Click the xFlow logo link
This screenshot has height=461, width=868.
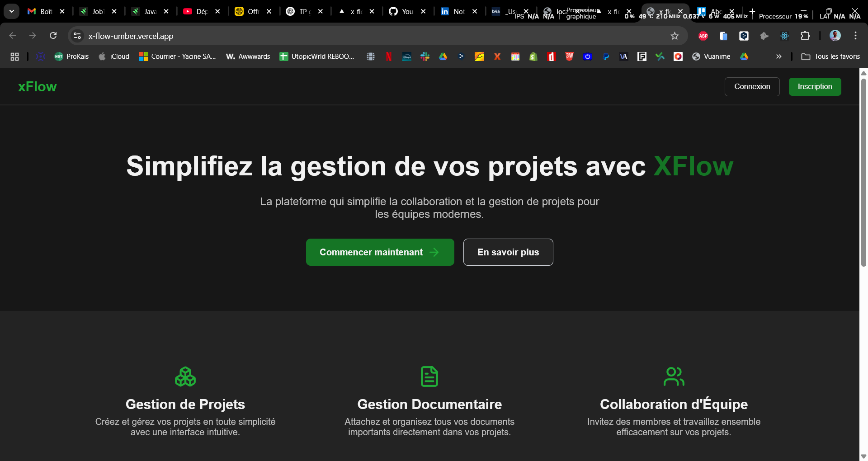[x=37, y=87]
